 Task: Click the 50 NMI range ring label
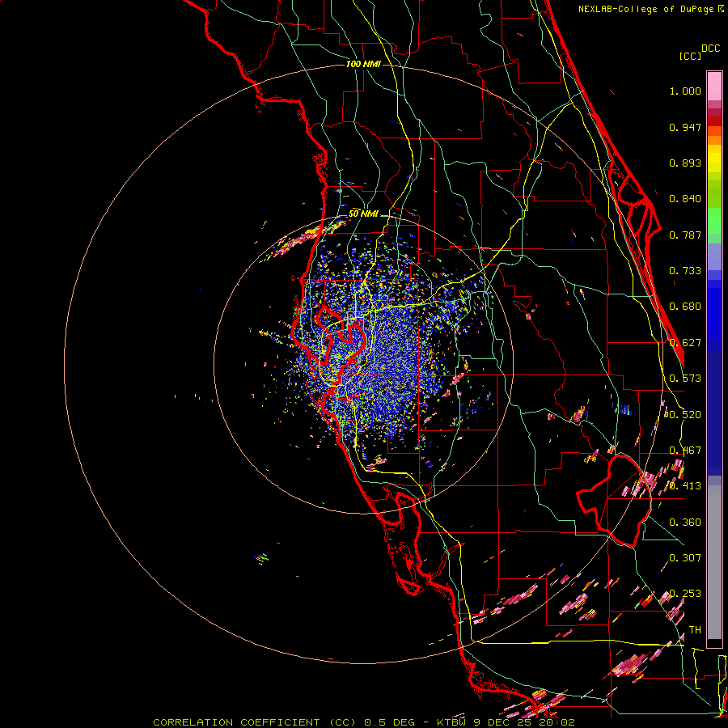click(363, 214)
